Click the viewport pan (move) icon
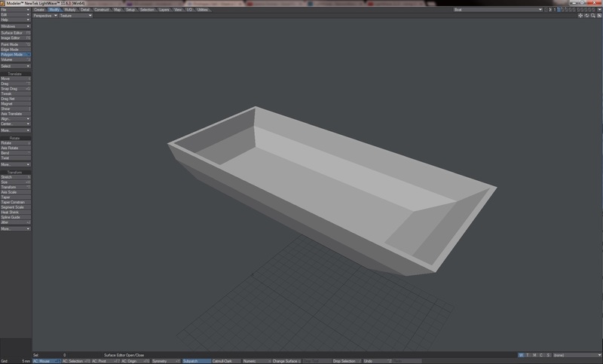 pyautogui.click(x=580, y=16)
